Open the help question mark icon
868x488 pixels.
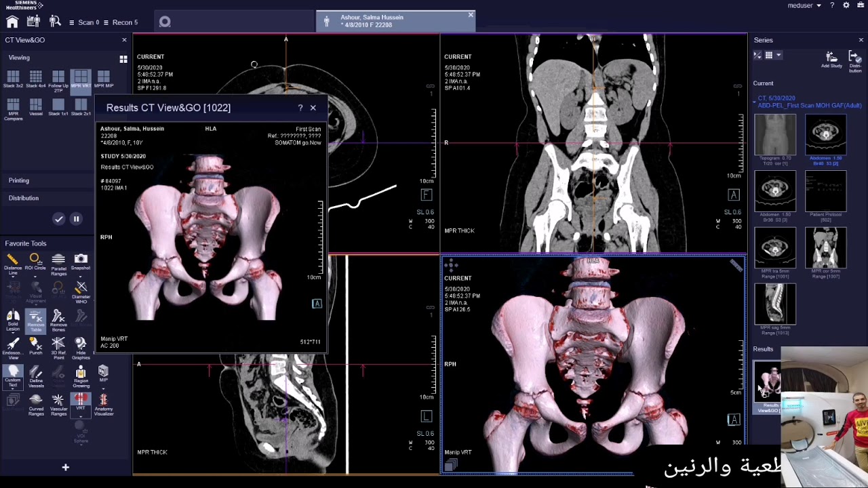pyautogui.click(x=832, y=5)
